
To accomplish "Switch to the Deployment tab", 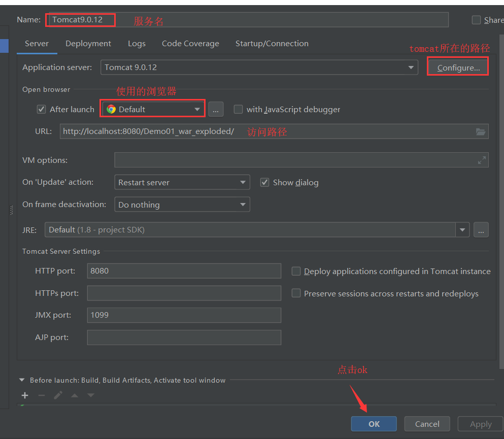I will tap(88, 43).
